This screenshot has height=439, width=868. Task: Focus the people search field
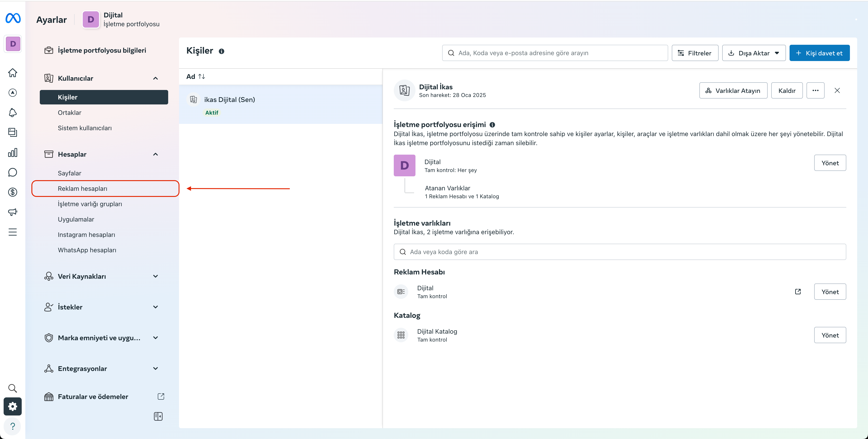[555, 53]
